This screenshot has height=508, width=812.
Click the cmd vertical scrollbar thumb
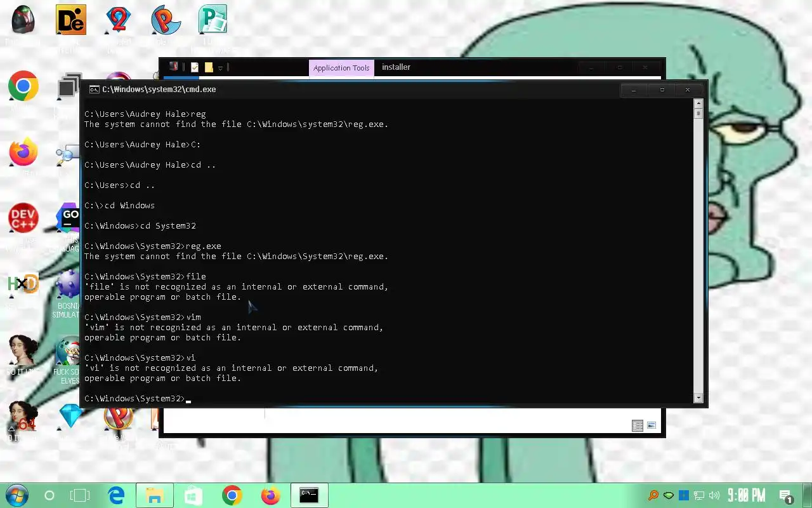(x=698, y=114)
